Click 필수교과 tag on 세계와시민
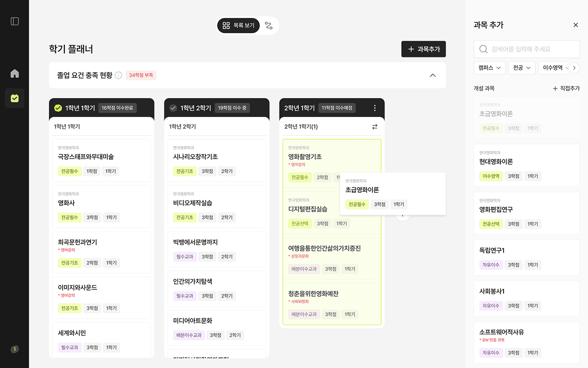This screenshot has height=368, width=588. coord(70,347)
